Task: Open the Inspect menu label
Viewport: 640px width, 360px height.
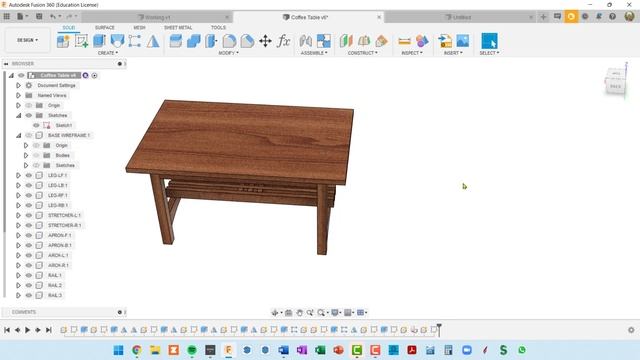Action: coord(411,53)
